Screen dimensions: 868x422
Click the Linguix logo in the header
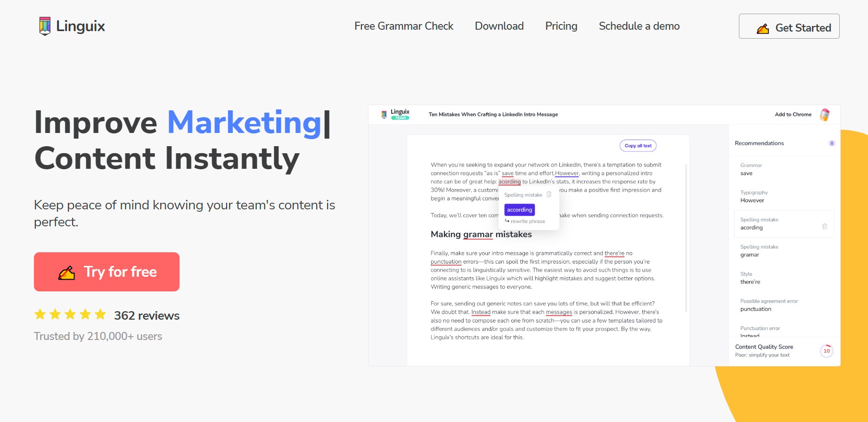coord(72,26)
